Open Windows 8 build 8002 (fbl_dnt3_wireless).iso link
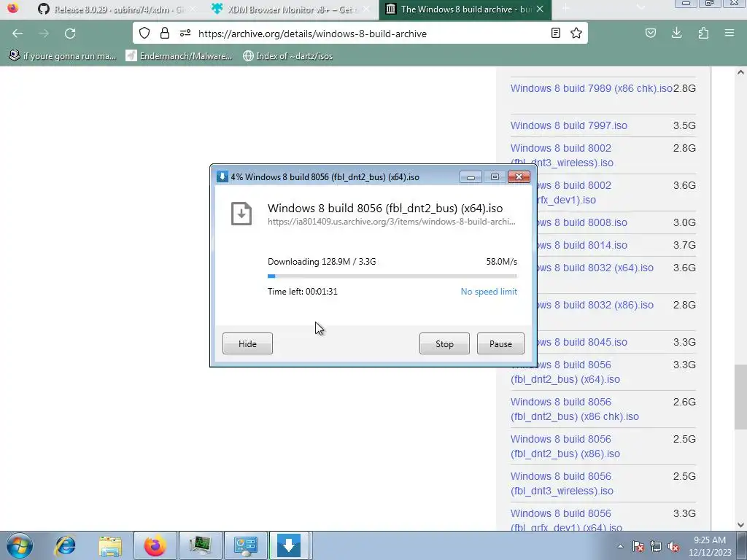This screenshot has height=560, width=747. [x=562, y=155]
